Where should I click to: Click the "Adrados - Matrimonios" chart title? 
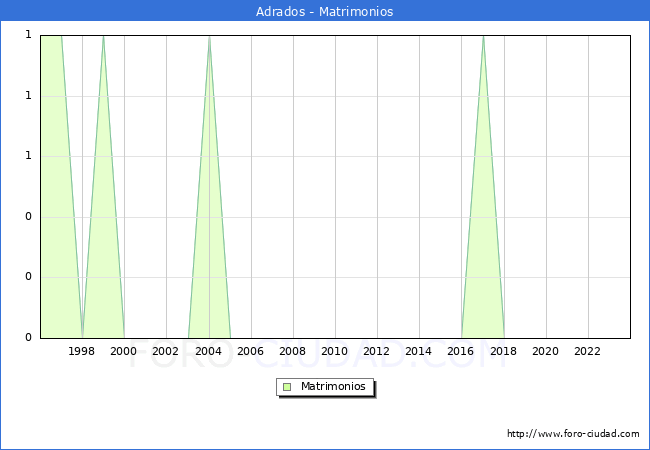coord(324,11)
